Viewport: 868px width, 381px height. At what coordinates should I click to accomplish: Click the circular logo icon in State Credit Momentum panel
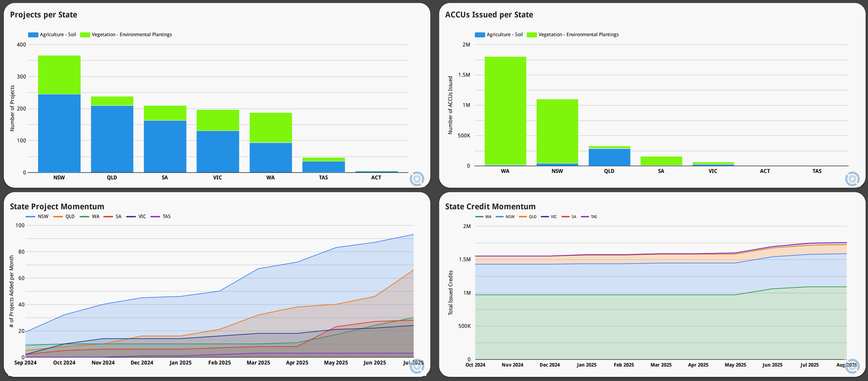[852, 366]
